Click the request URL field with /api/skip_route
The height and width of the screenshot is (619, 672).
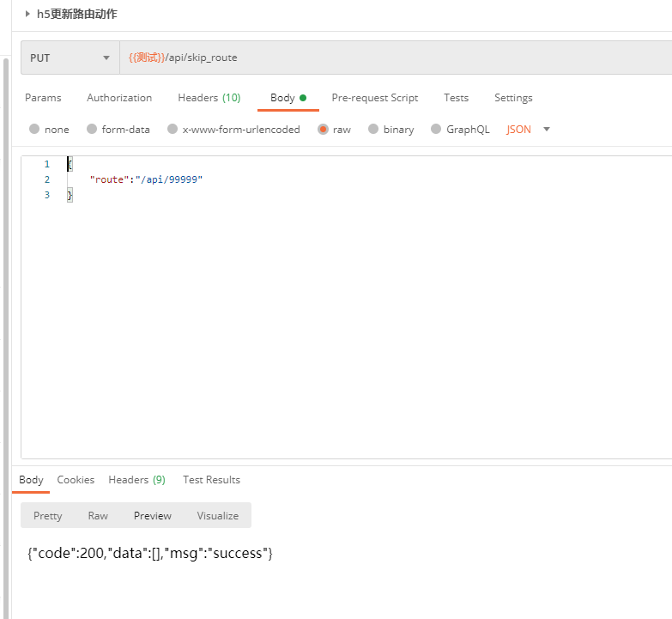(x=396, y=58)
